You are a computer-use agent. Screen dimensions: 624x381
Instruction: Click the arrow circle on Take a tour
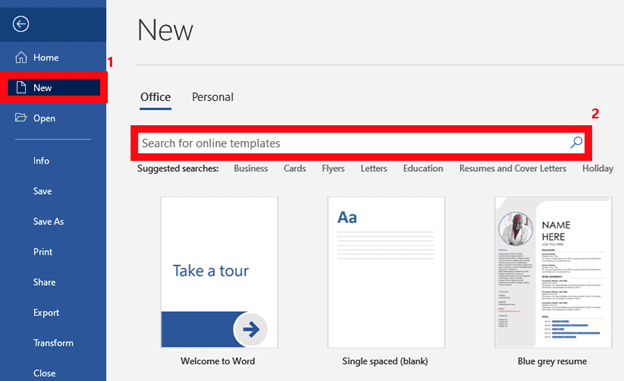pos(251,329)
